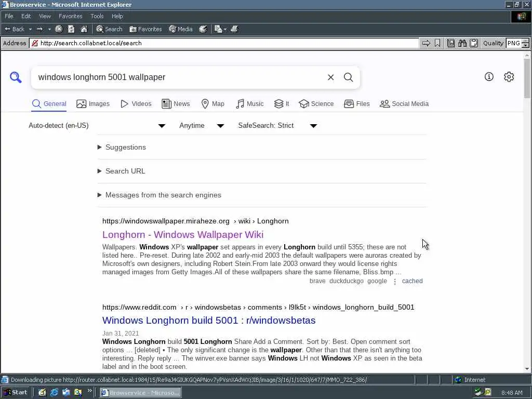Click the Go arrow beside address bar

(x=426, y=43)
